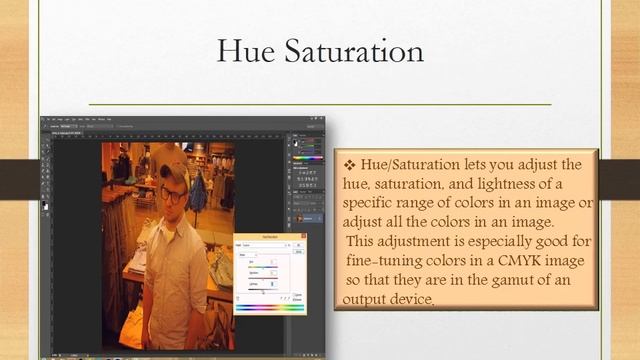
Task: Open the Window menu
Action: 102,119
